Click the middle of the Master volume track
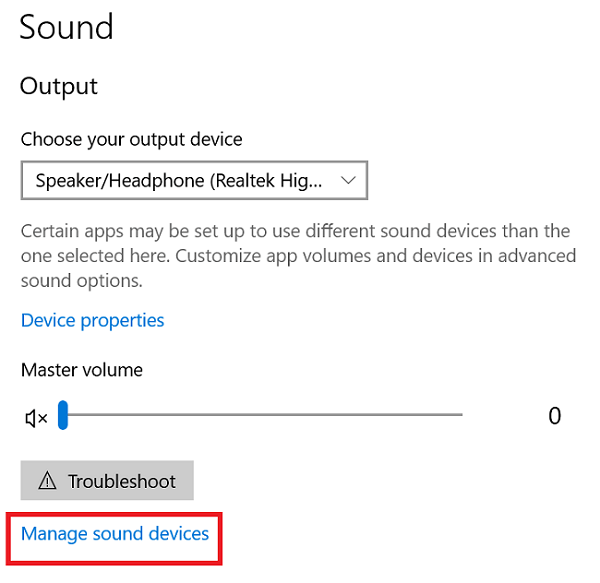This screenshot has height=583, width=600. [x=260, y=414]
